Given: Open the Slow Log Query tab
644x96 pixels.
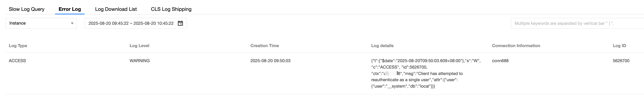Looking at the screenshot, I should 26,9.
